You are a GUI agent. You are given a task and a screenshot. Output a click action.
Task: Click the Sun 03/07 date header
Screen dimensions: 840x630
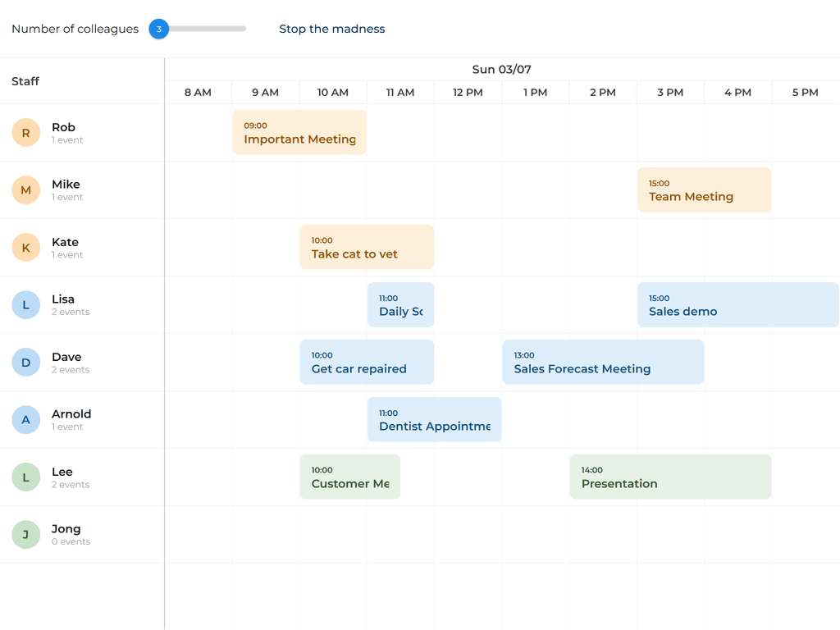501,70
